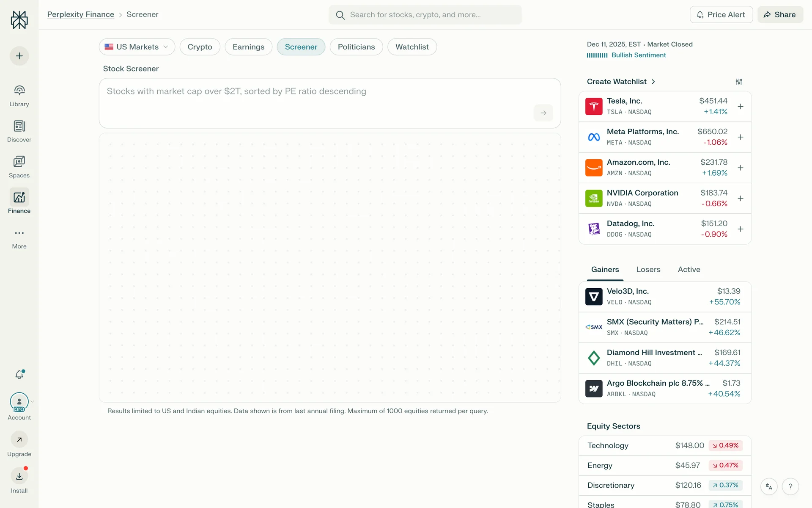Viewport: 812px width, 508px height.
Task: Expand the US Markets dropdown
Action: (x=137, y=47)
